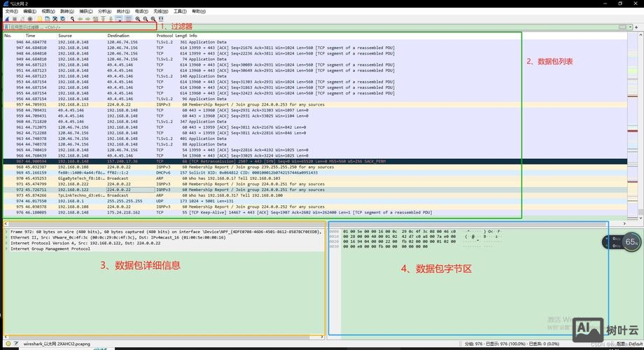
Task: Go to previous packet arrow
Action: (80, 19)
